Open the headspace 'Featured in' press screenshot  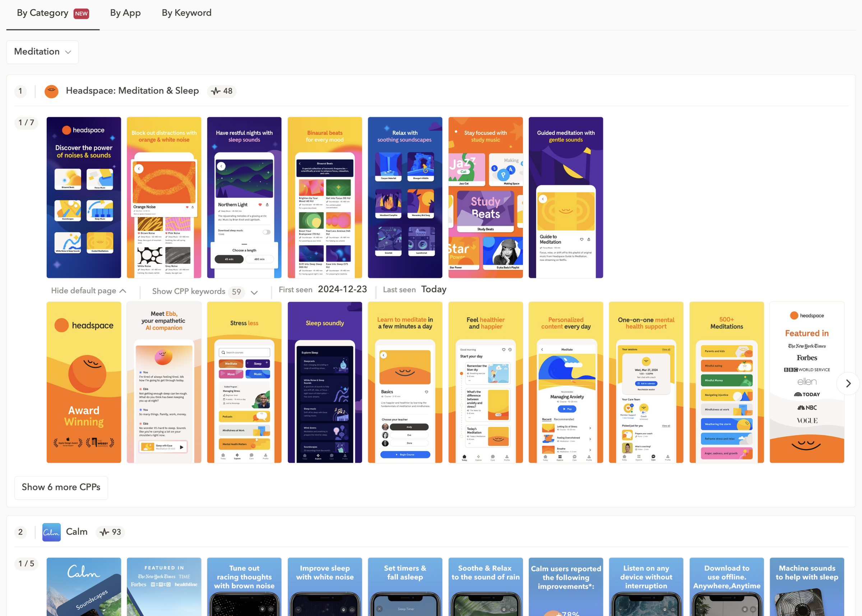(807, 382)
